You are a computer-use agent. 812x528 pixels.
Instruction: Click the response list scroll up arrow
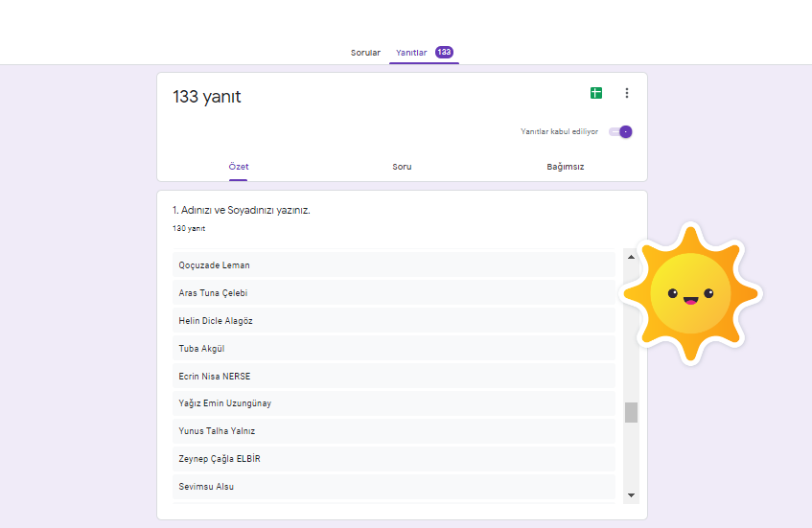tap(631, 257)
